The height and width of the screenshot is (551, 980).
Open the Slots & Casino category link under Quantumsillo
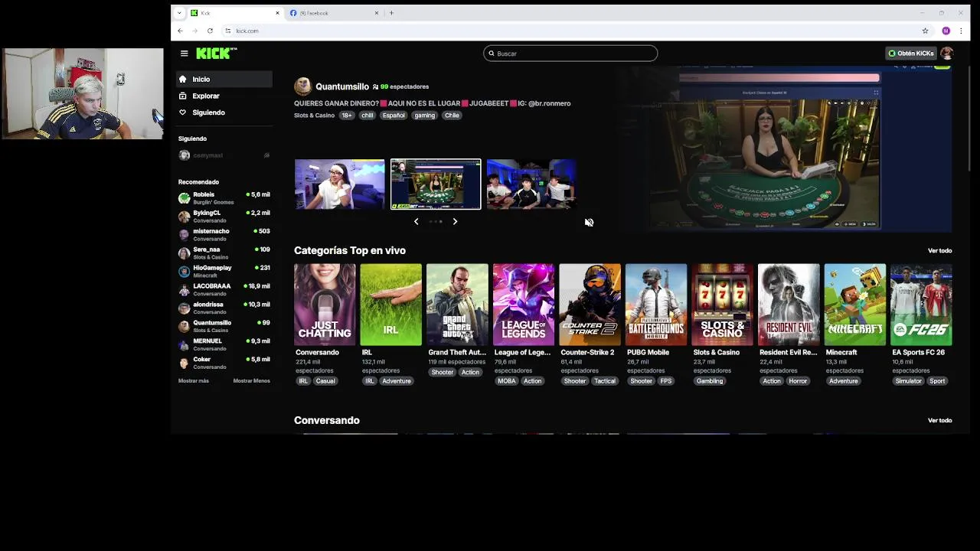click(x=314, y=116)
